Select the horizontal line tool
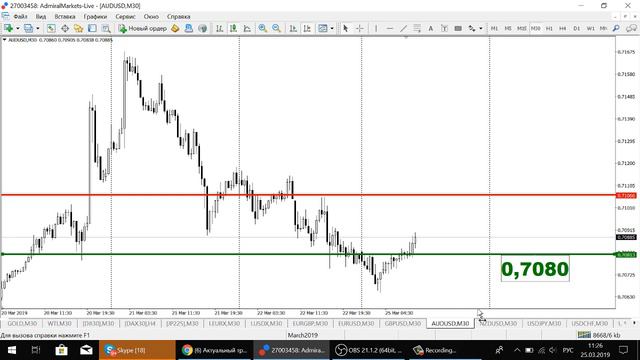640x360 pixels. (390, 28)
